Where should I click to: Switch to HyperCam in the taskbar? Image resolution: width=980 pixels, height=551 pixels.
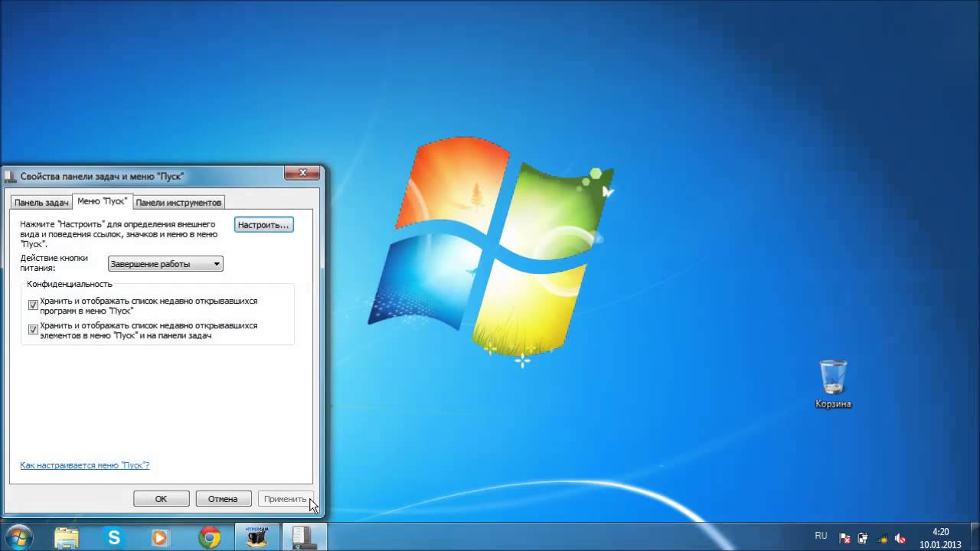256,537
